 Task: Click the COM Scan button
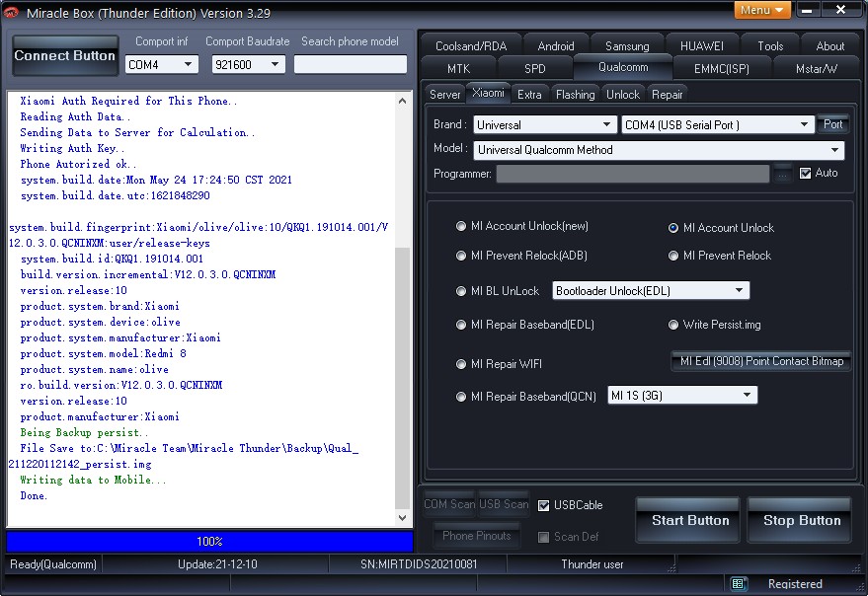pos(449,504)
